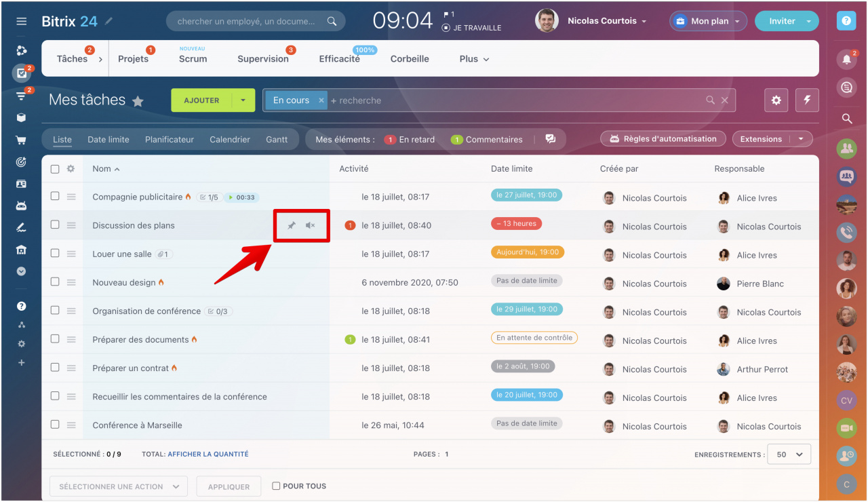Tick the Pour tous checkbox

point(276,486)
